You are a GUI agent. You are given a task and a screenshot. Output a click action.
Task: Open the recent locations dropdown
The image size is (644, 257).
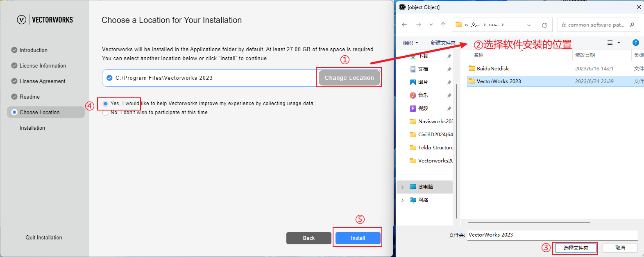pos(431,25)
